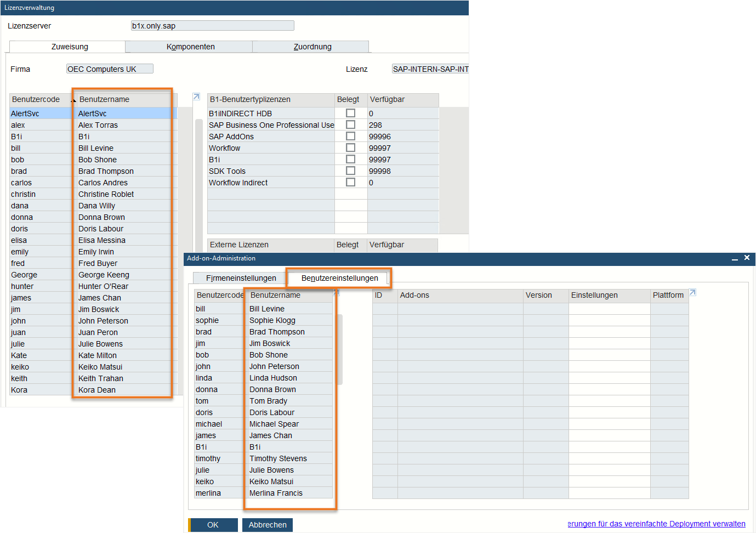
Task: Toggle Belegt for B1iINDIRECT HDB
Action: pyautogui.click(x=350, y=113)
